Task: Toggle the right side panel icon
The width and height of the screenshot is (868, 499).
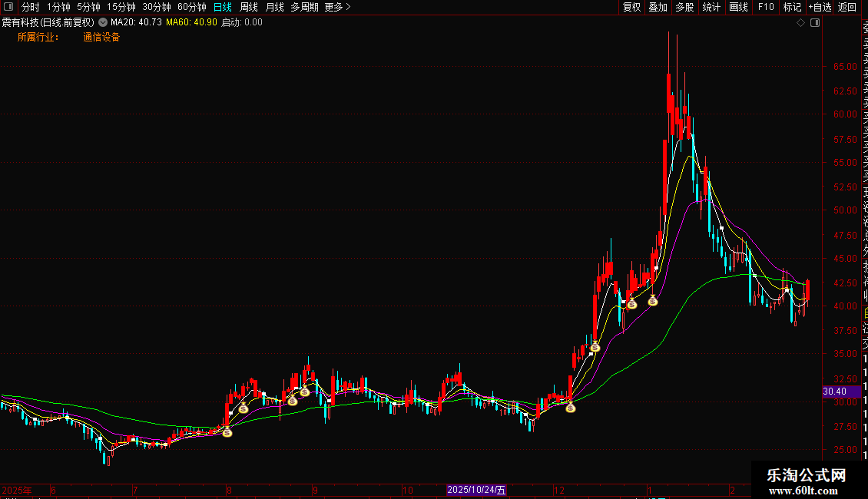Action: (x=815, y=23)
